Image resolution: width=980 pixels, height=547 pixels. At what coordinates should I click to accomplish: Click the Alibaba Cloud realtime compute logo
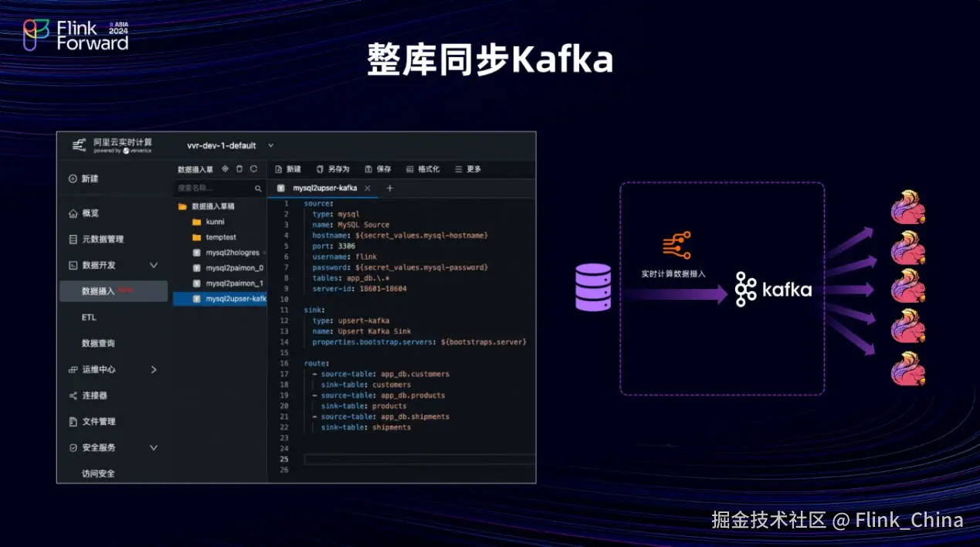(x=112, y=145)
